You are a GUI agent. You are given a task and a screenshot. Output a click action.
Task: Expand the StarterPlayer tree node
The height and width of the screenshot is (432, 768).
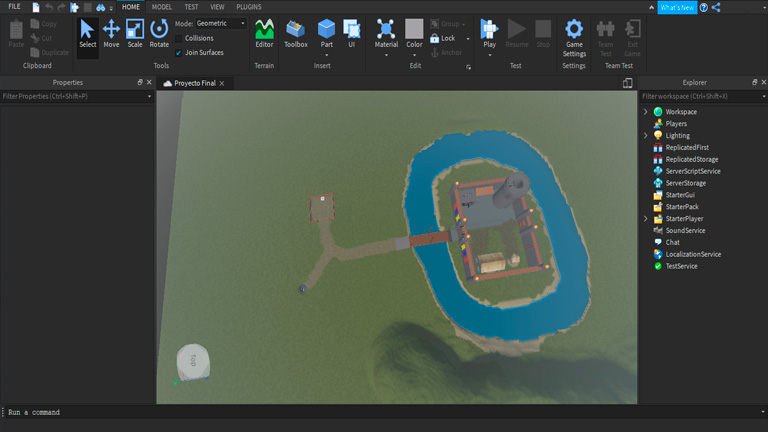point(645,219)
